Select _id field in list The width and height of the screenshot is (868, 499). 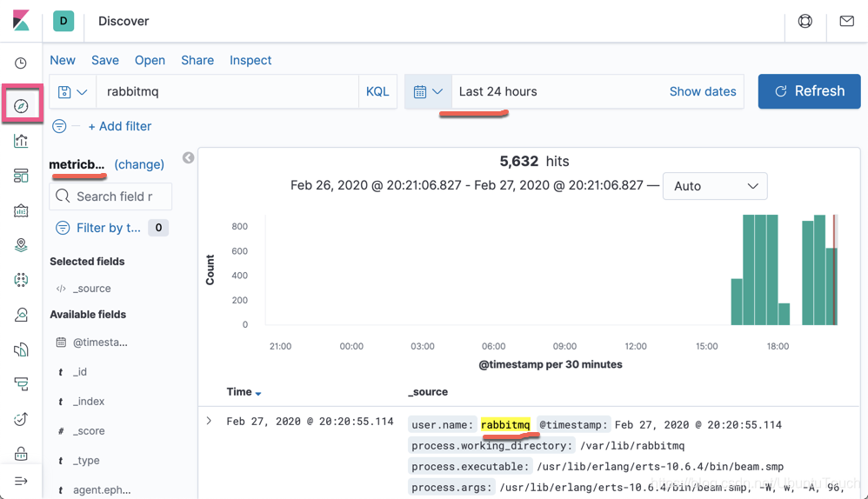80,372
